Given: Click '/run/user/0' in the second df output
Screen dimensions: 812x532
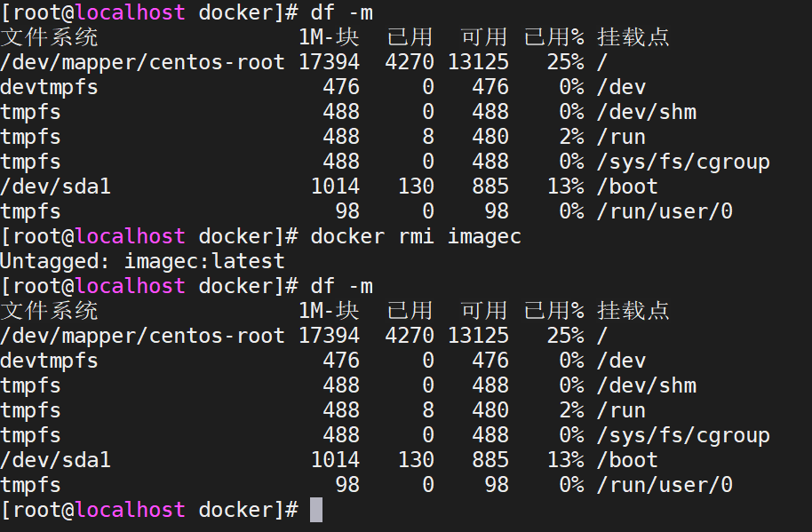Looking at the screenshot, I should [665, 485].
